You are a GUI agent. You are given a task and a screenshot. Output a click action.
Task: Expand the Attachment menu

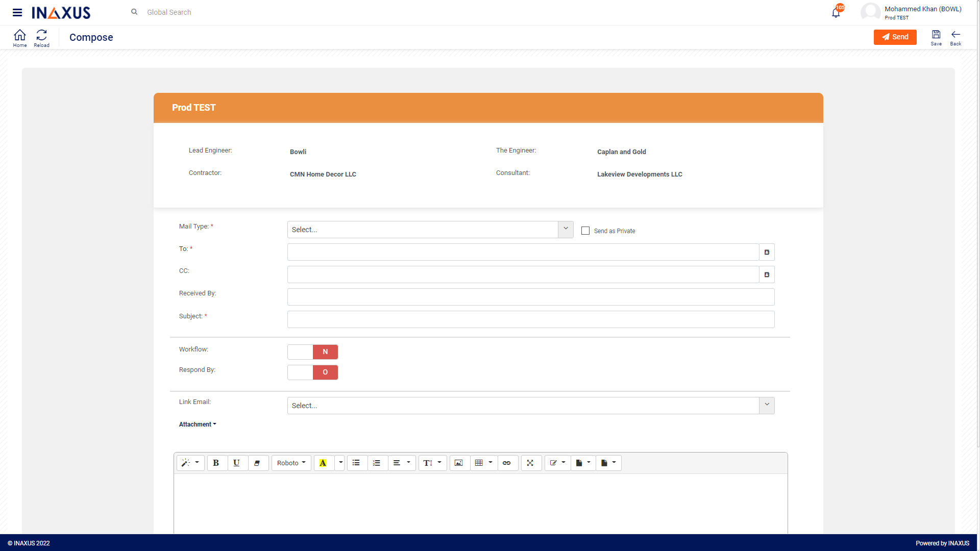point(197,424)
